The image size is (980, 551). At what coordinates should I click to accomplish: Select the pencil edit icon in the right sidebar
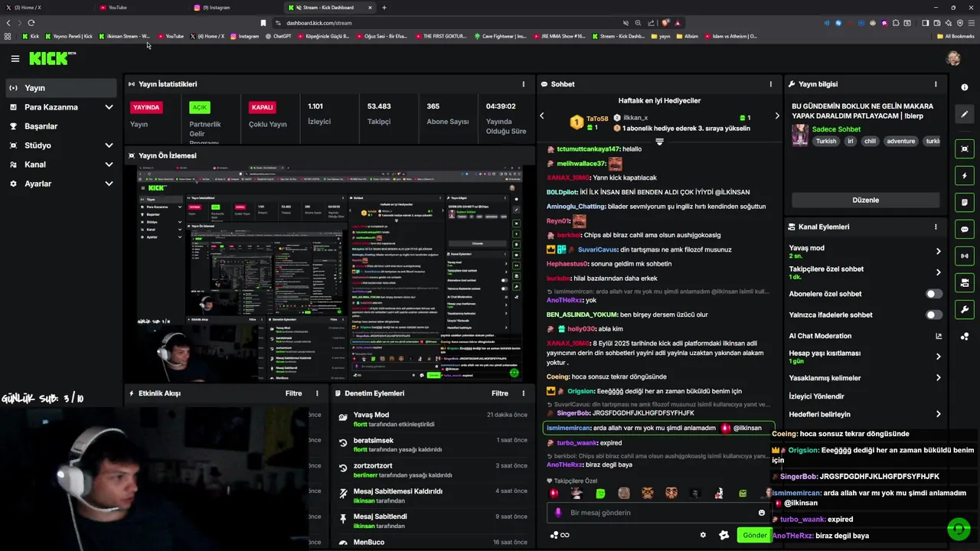[965, 114]
